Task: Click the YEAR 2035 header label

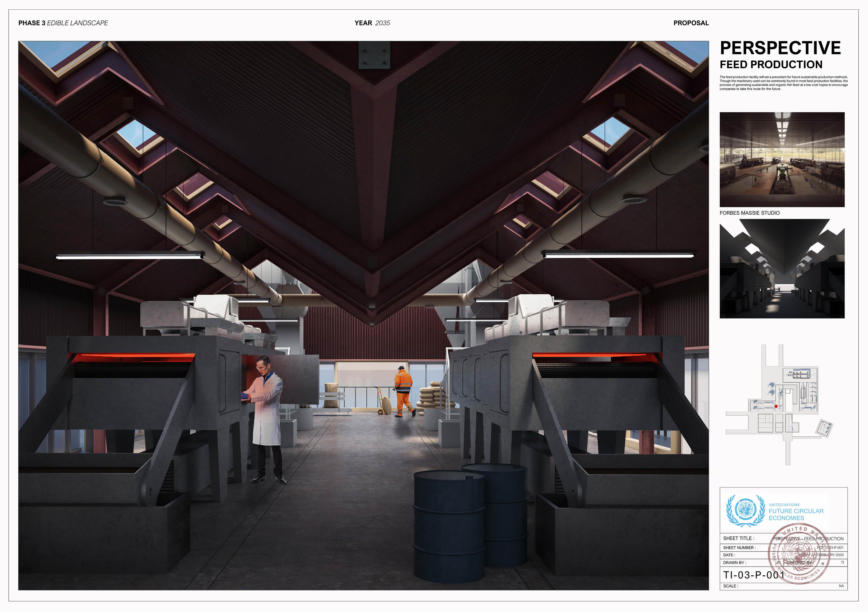Action: [x=372, y=23]
